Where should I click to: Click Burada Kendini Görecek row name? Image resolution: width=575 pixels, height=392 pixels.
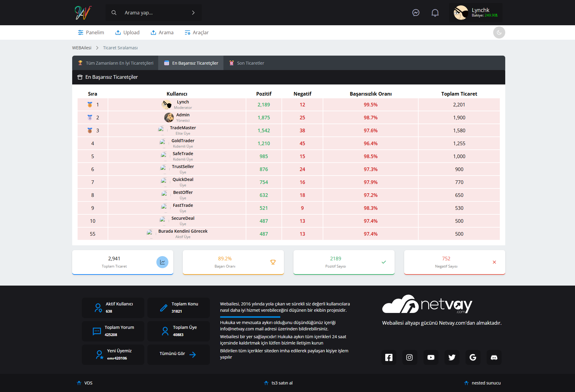pos(183,231)
